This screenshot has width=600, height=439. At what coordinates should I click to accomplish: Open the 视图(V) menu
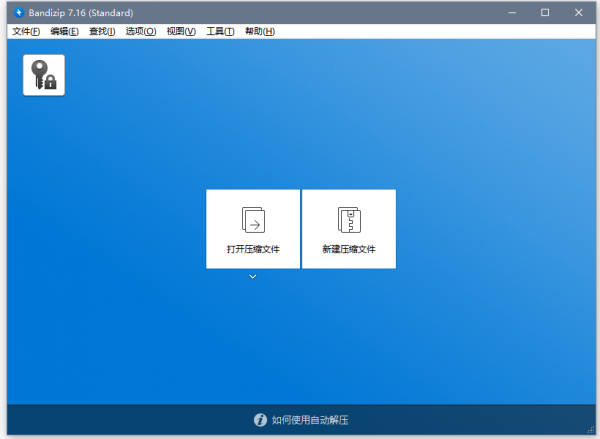pyautogui.click(x=180, y=32)
